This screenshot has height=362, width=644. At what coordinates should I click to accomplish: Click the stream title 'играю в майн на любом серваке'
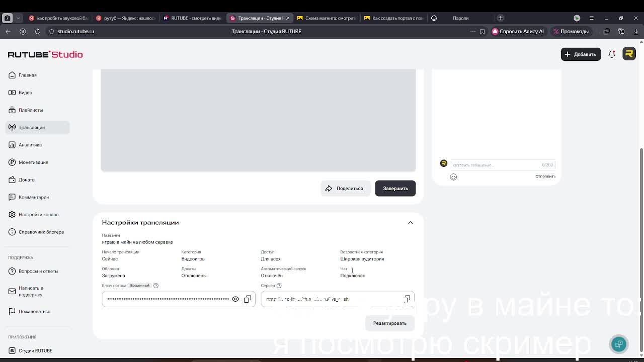(x=137, y=242)
